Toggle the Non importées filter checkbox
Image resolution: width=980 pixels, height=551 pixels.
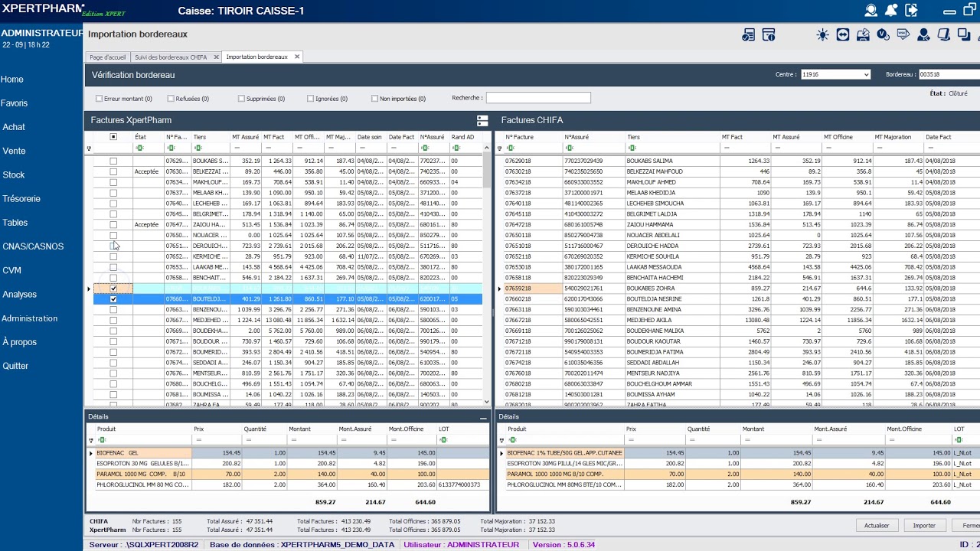tap(374, 99)
